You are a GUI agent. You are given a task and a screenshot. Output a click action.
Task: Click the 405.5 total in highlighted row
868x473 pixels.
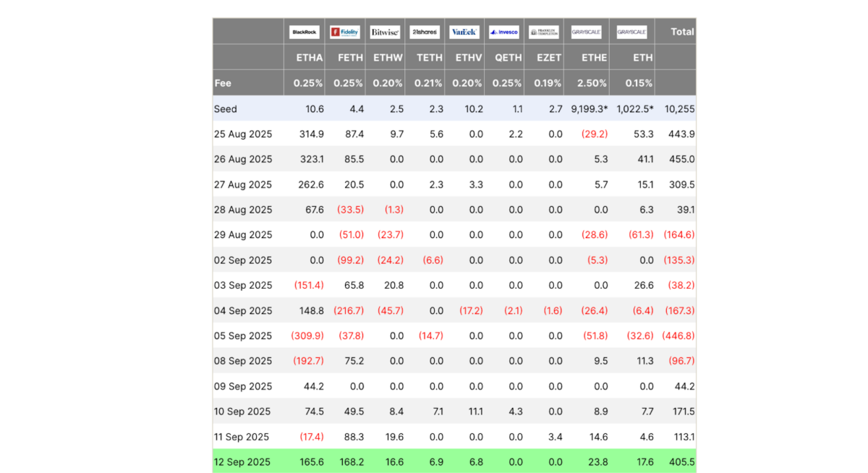tap(682, 462)
